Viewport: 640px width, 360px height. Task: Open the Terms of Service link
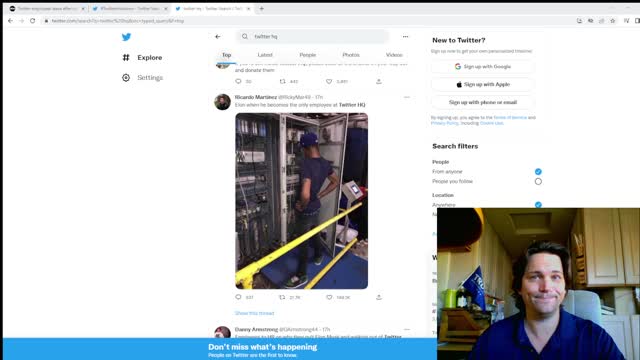pos(510,118)
